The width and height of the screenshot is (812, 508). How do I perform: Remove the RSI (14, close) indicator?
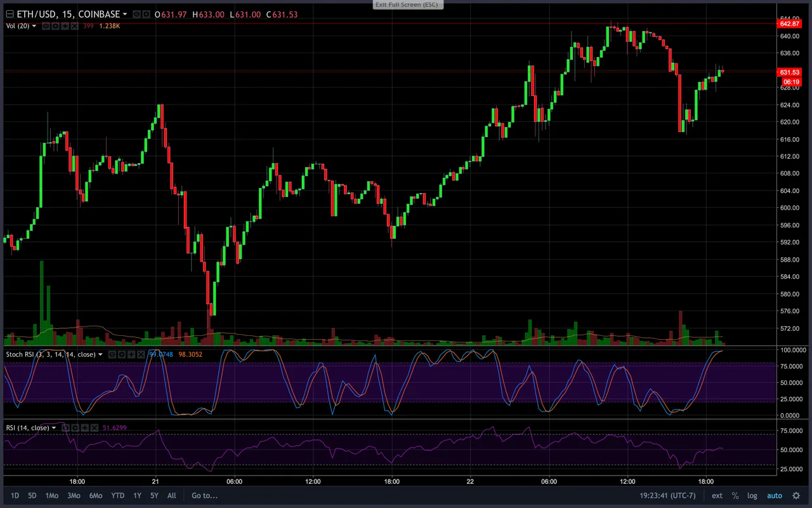tap(95, 428)
